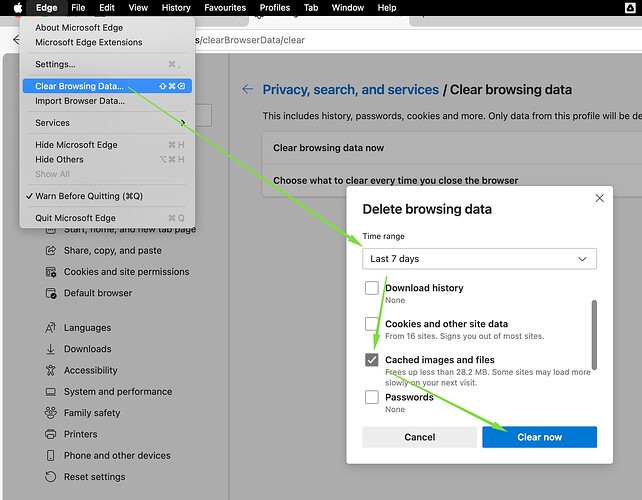
Task: Go to Downloads settings
Action: pyautogui.click(x=88, y=349)
